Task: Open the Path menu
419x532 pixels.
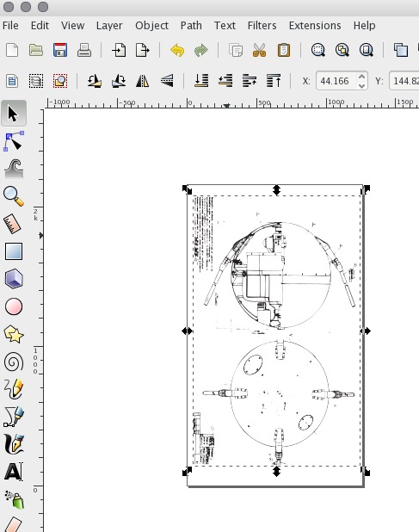Action: (191, 26)
